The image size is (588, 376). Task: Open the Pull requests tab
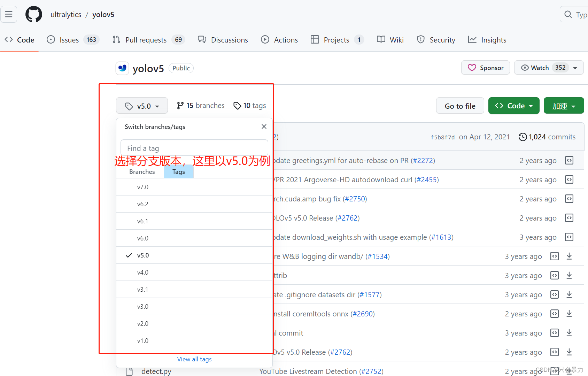(149, 40)
